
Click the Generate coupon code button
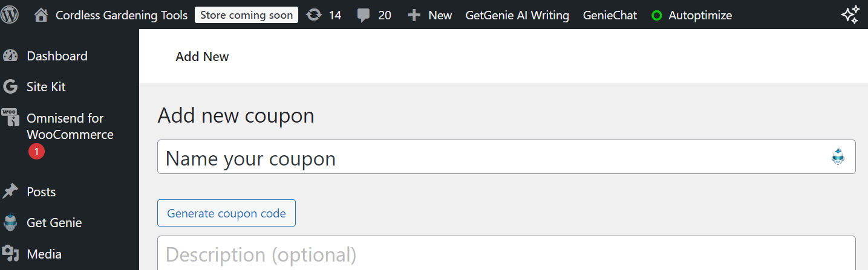(x=226, y=213)
